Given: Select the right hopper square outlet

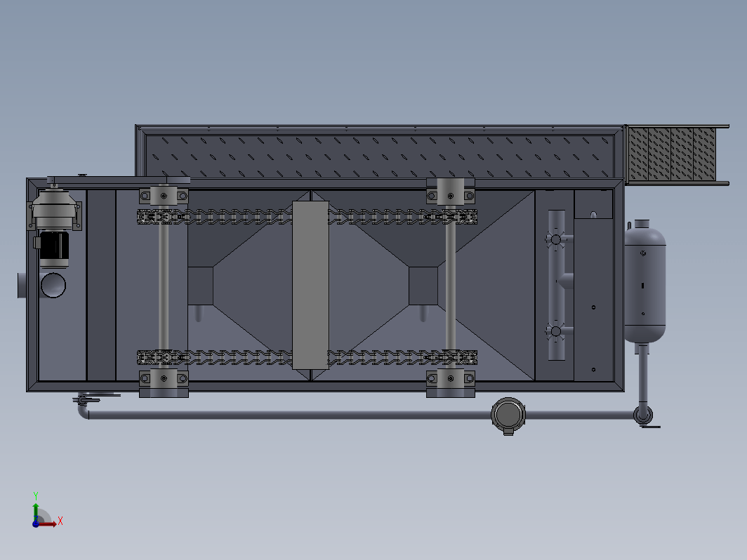Looking at the screenshot, I should coord(423,286).
